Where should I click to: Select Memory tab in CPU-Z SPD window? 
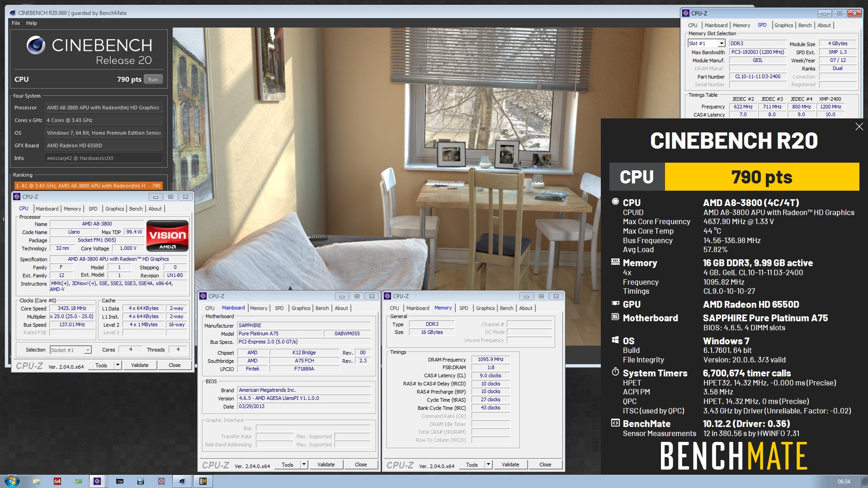(741, 25)
